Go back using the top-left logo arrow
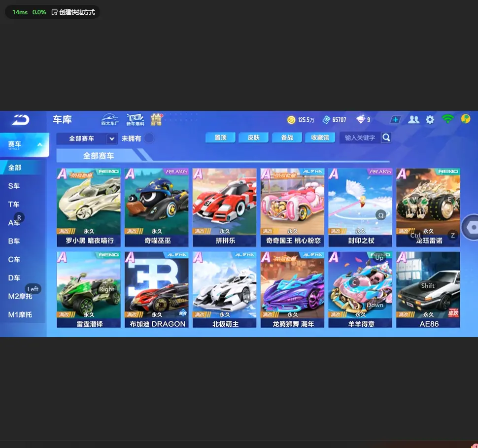478x448 pixels. click(x=21, y=120)
